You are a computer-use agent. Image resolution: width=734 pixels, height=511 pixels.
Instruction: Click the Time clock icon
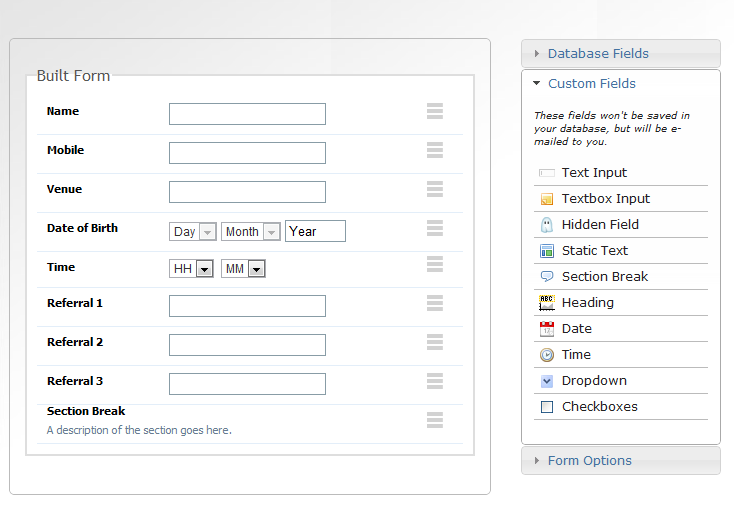[546, 355]
